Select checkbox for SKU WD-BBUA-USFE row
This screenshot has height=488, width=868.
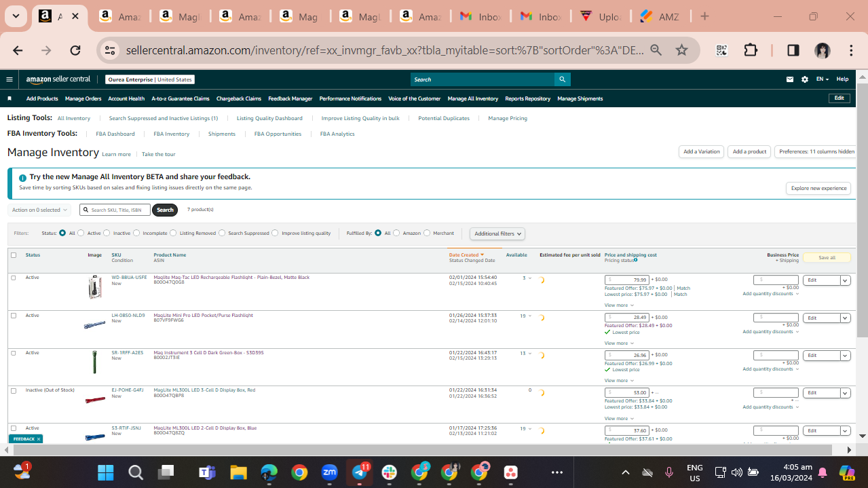(14, 278)
